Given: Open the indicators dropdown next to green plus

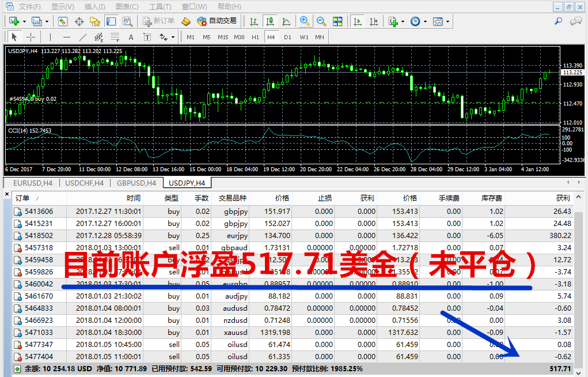Looking at the screenshot, I should 401,21.
